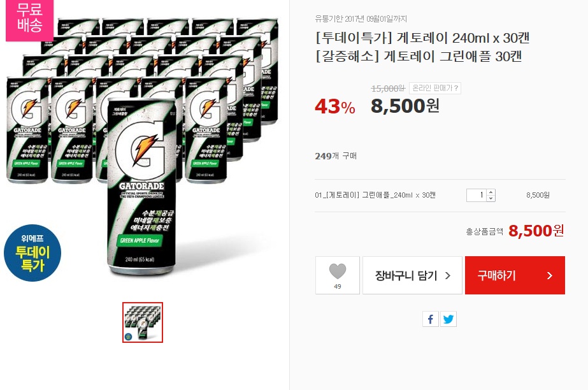588x390 pixels.
Task: Click the heart wishlist icon
Action: point(338,271)
